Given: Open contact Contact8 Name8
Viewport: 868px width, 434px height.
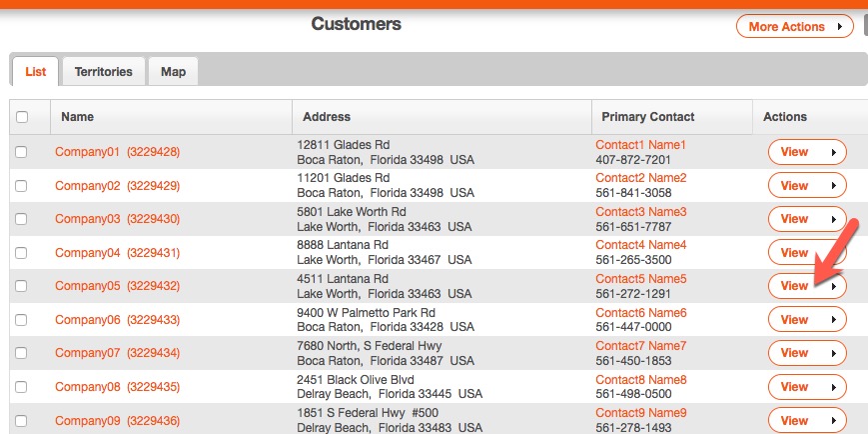Looking at the screenshot, I should tap(641, 380).
